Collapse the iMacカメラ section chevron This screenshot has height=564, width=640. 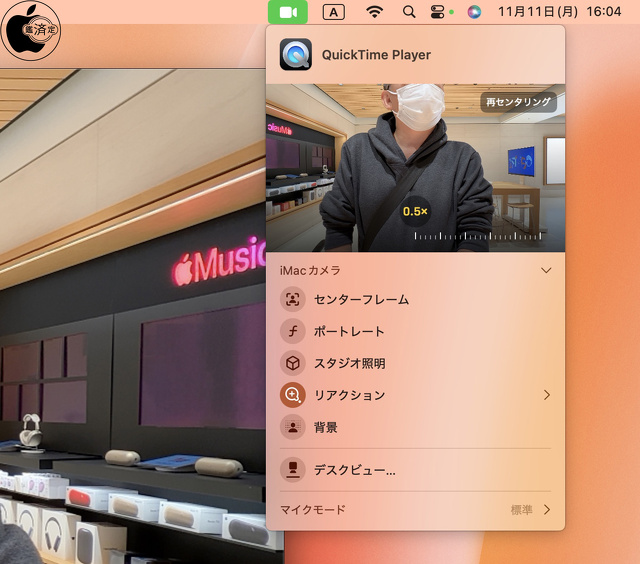pyautogui.click(x=546, y=270)
